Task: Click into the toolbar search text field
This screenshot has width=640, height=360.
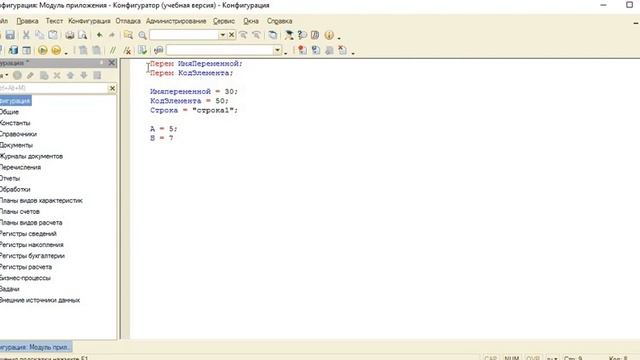Action: 184,35
